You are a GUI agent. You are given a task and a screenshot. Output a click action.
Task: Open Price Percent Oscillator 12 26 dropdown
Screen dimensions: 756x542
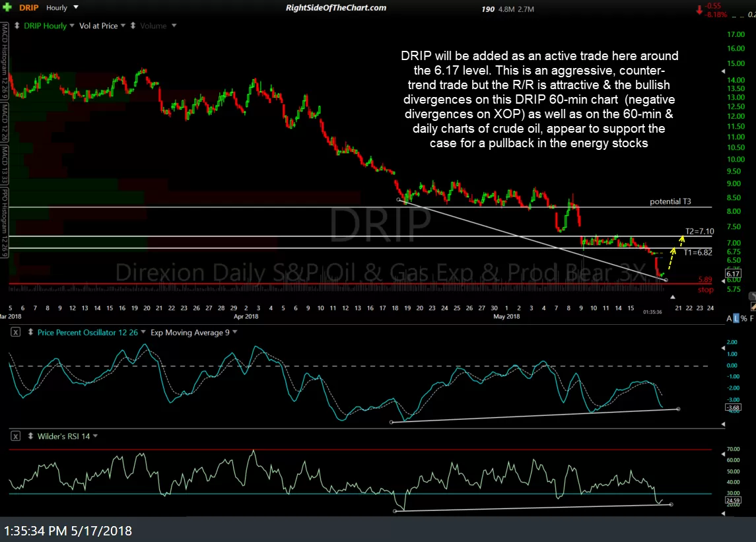pos(143,332)
